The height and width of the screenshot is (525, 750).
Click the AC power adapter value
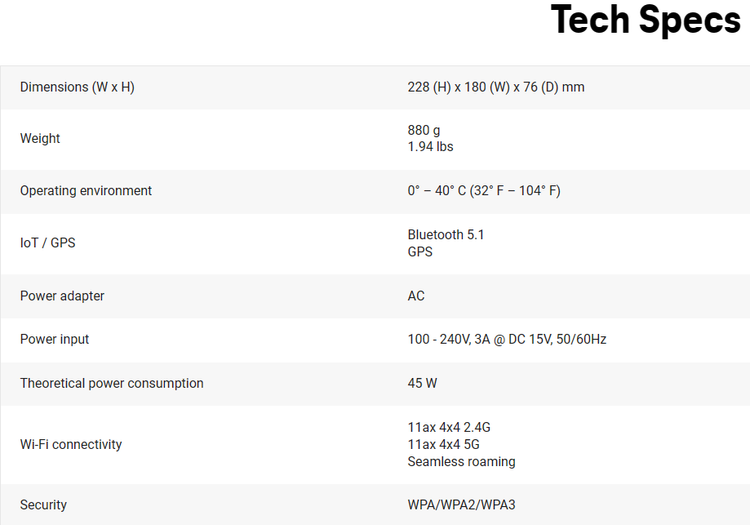(x=416, y=296)
